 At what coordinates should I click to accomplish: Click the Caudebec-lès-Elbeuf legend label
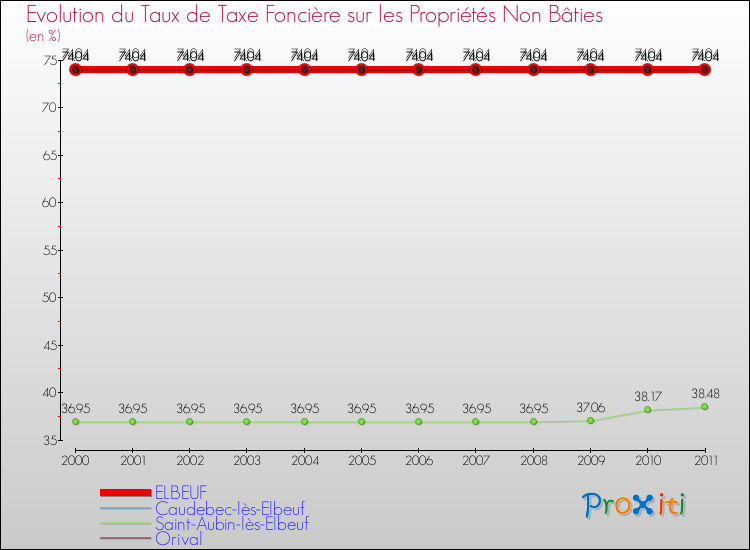tap(230, 508)
